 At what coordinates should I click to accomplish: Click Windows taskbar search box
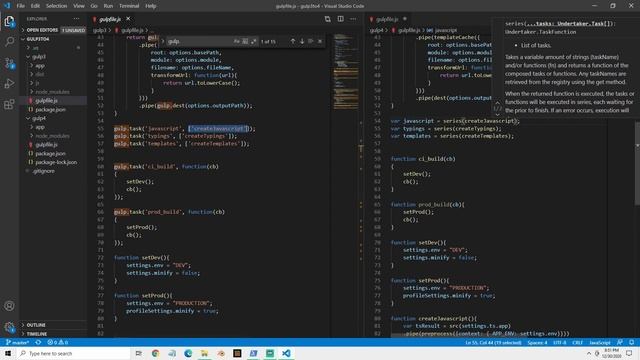point(73,353)
